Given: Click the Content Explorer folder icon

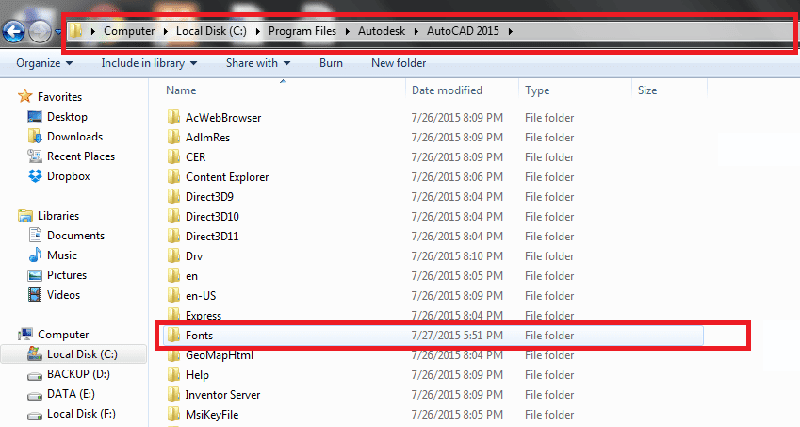Looking at the screenshot, I should point(174,177).
